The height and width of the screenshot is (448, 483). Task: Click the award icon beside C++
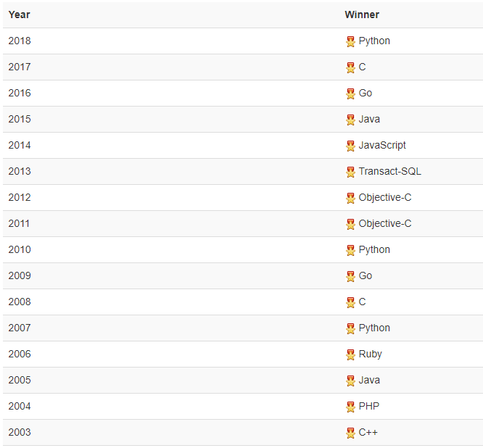coord(350,433)
